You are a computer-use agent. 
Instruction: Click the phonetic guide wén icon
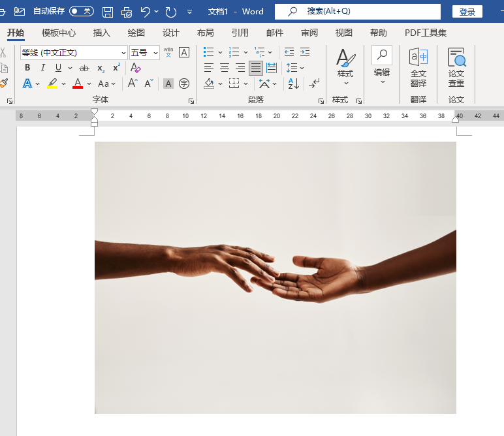click(x=168, y=52)
